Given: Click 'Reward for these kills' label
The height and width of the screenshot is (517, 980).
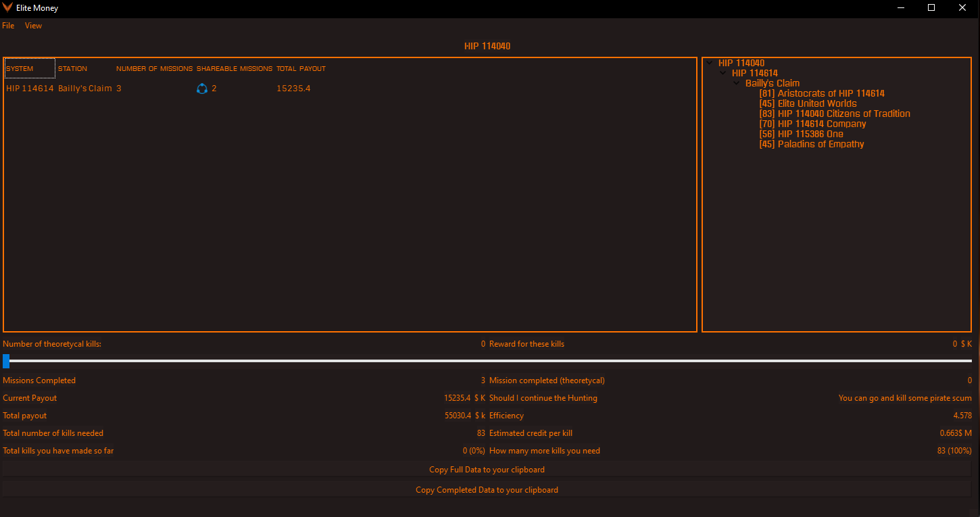Looking at the screenshot, I should (x=526, y=344).
